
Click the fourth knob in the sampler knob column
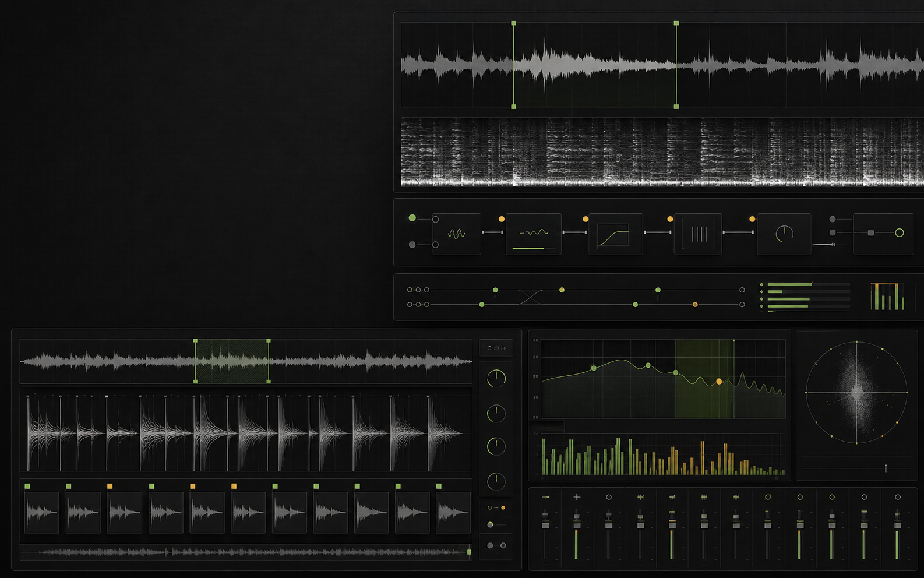pos(496,481)
